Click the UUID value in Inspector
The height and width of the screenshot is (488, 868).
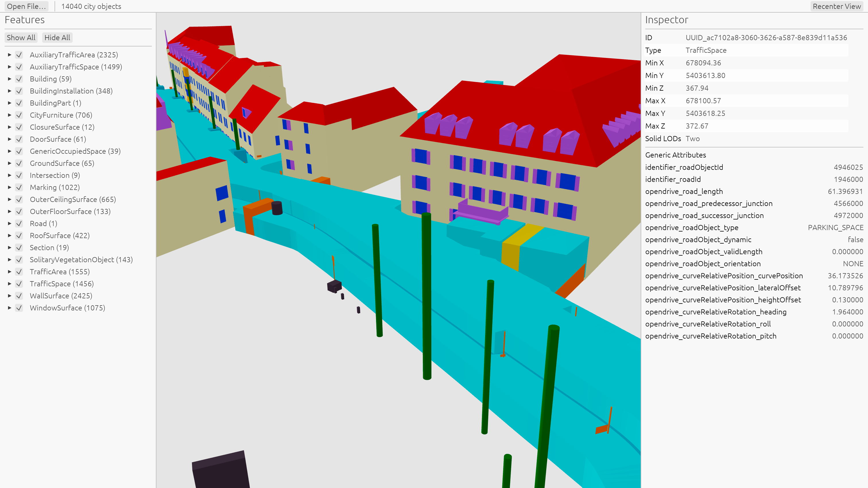[766, 38]
